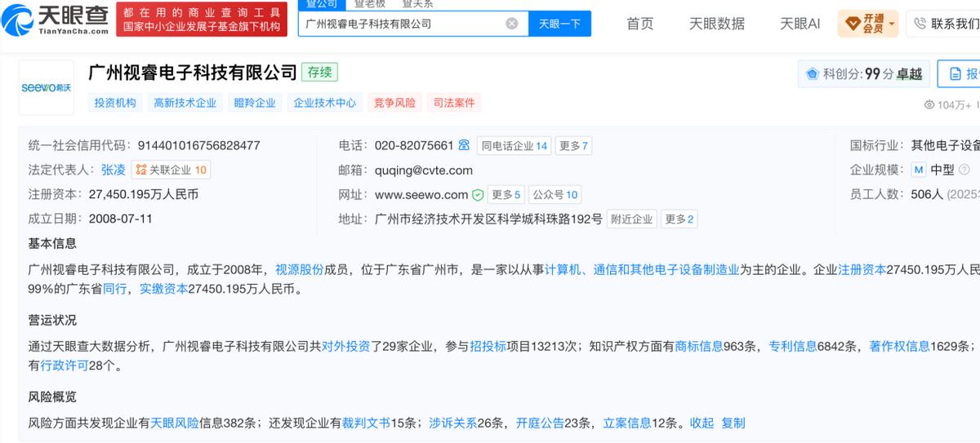This screenshot has width=980, height=443.
Task: Click the 卓越 rating label
Action: pyautogui.click(x=909, y=74)
